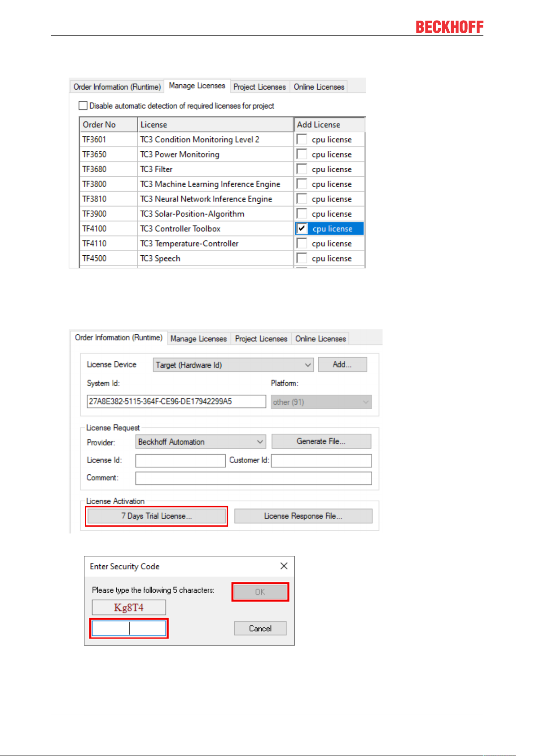Click the License column header
Screen dimensions: 535x756
click(x=215, y=124)
